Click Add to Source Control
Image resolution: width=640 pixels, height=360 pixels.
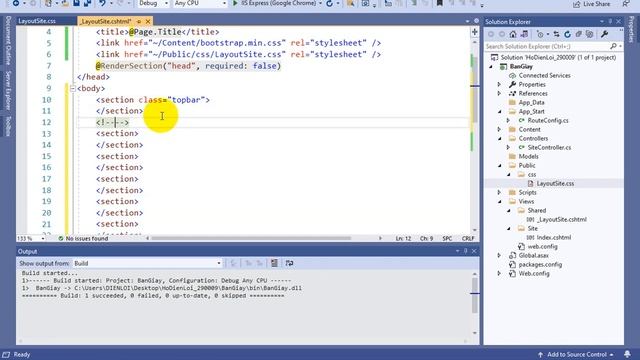click(576, 354)
